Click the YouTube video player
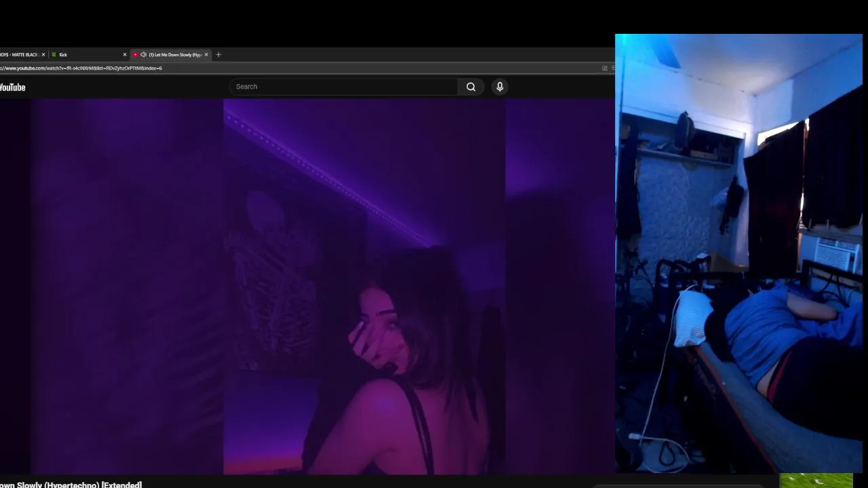The height and width of the screenshot is (488, 868). [307, 287]
